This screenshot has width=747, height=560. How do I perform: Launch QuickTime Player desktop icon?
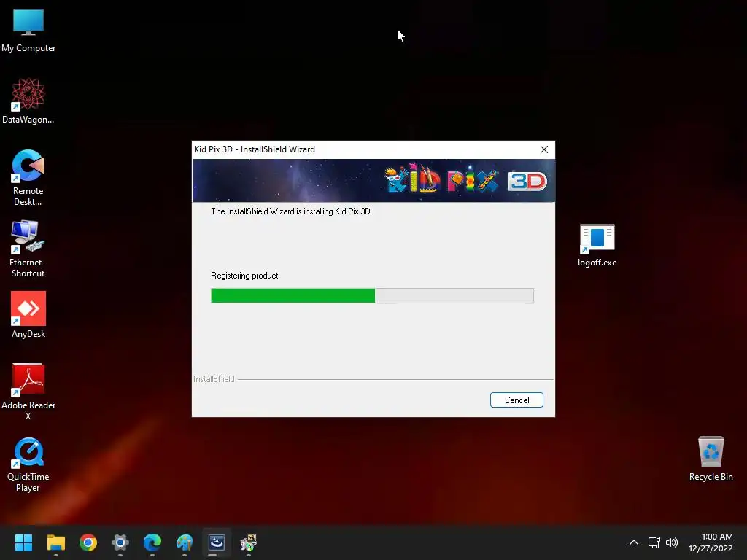pyautogui.click(x=28, y=464)
